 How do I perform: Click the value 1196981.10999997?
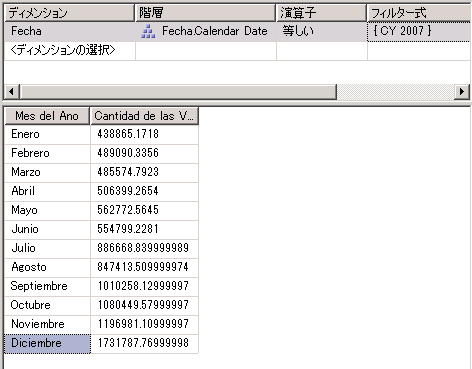tap(144, 325)
